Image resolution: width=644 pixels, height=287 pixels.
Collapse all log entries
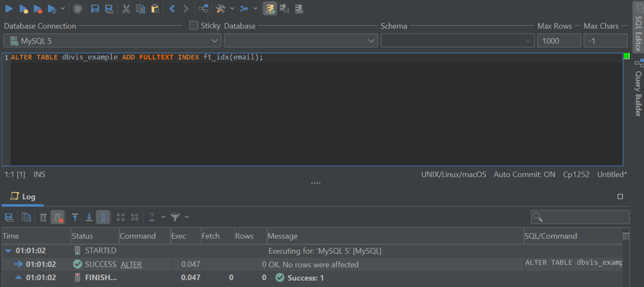[x=134, y=217]
